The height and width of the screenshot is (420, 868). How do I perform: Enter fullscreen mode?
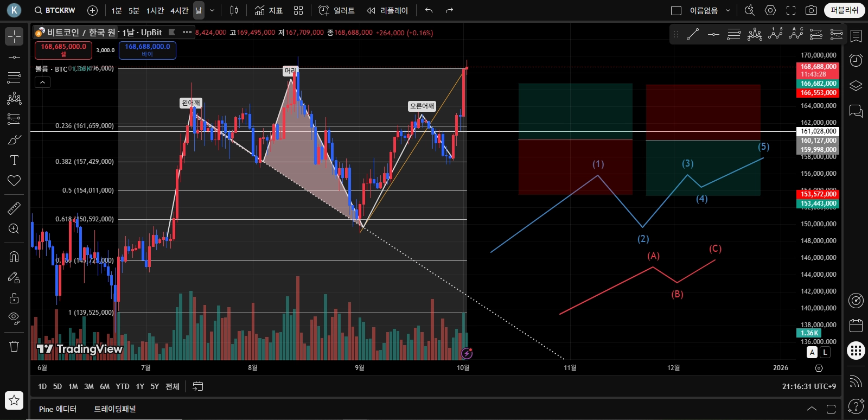791,10
